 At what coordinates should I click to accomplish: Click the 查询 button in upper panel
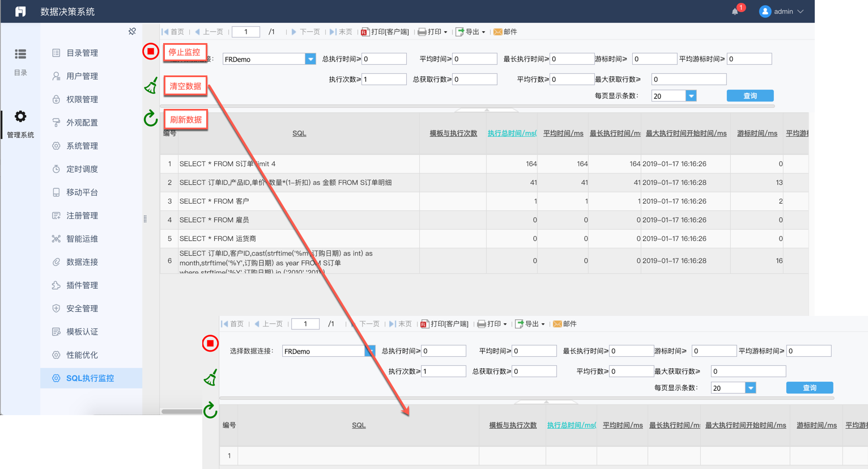tap(750, 96)
